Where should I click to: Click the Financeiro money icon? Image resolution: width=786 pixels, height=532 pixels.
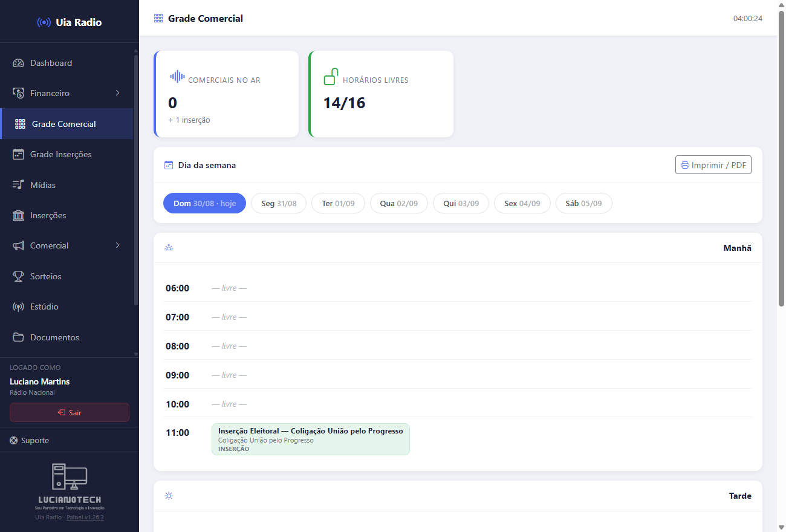pos(18,93)
